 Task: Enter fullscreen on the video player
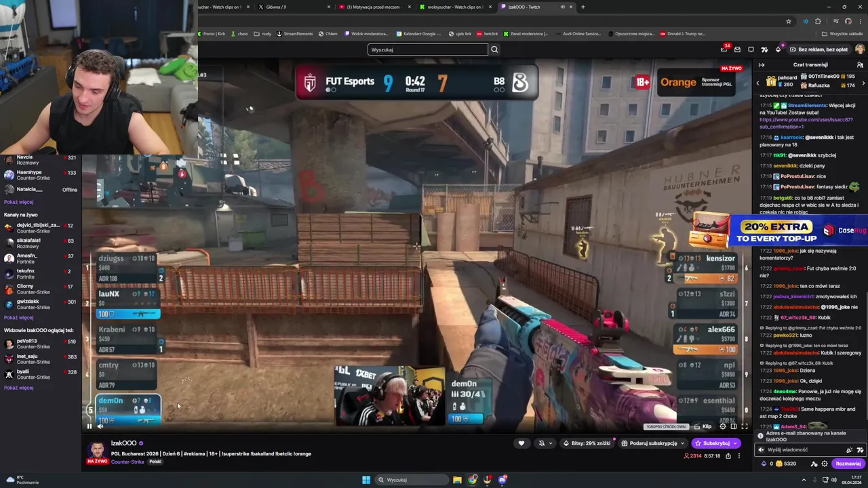744,426
